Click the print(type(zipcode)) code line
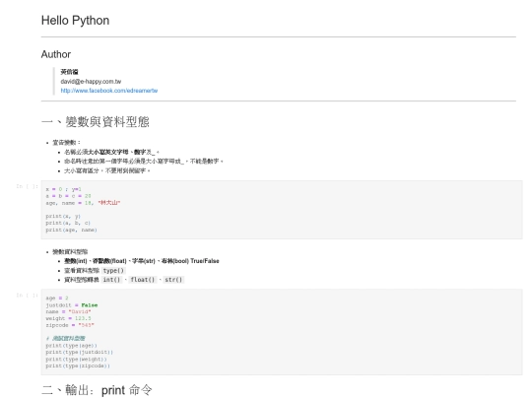This screenshot has width=532, height=399. pyautogui.click(x=78, y=366)
